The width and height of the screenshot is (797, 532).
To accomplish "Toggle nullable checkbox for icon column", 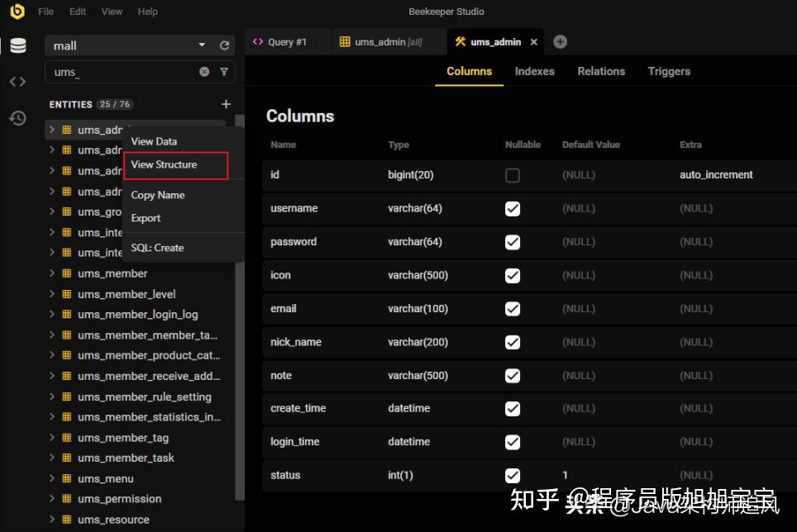I will (x=513, y=276).
